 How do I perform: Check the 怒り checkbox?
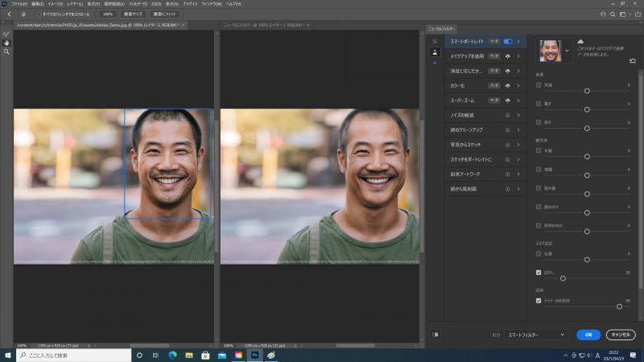539,122
